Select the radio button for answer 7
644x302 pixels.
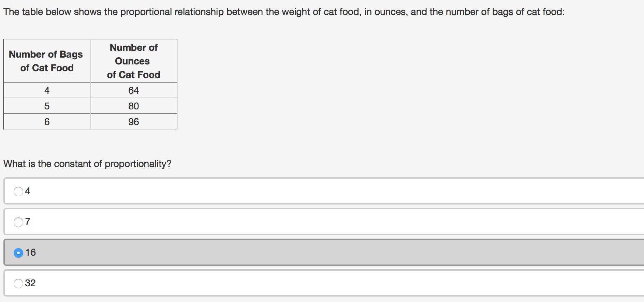(18, 222)
